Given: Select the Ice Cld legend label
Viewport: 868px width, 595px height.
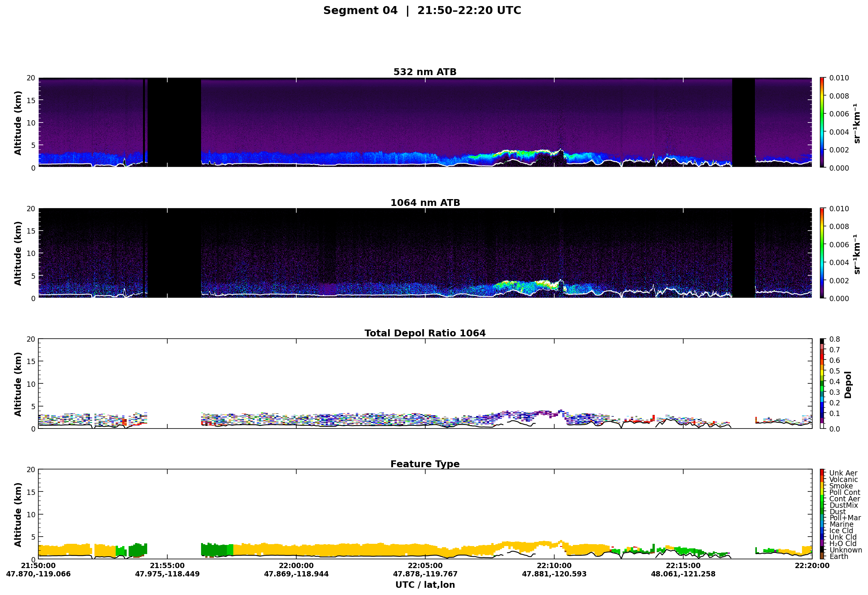Looking at the screenshot, I should [841, 531].
